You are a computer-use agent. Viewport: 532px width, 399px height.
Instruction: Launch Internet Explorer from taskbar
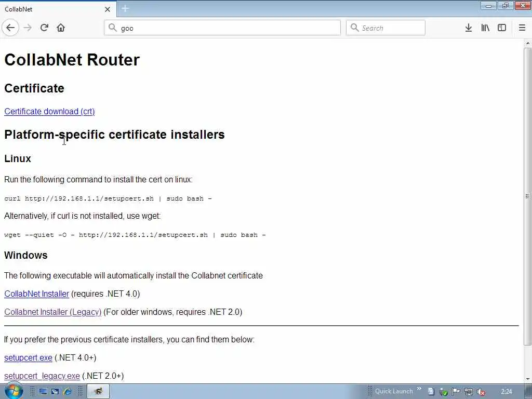[68, 392]
